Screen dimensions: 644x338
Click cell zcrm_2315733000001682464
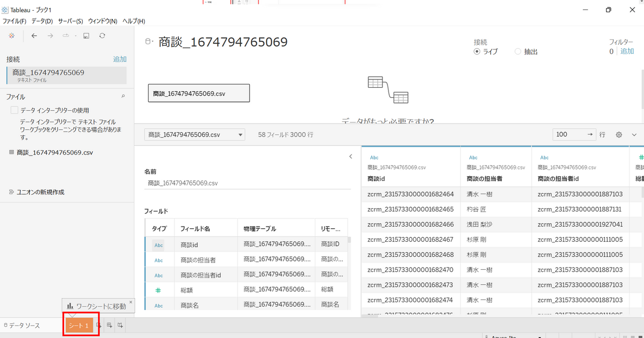(x=411, y=194)
